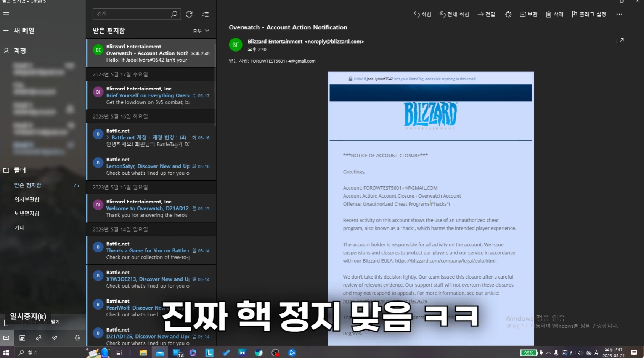Forward the email with 전달
The width and height of the screenshot is (644, 358).
pos(487,14)
